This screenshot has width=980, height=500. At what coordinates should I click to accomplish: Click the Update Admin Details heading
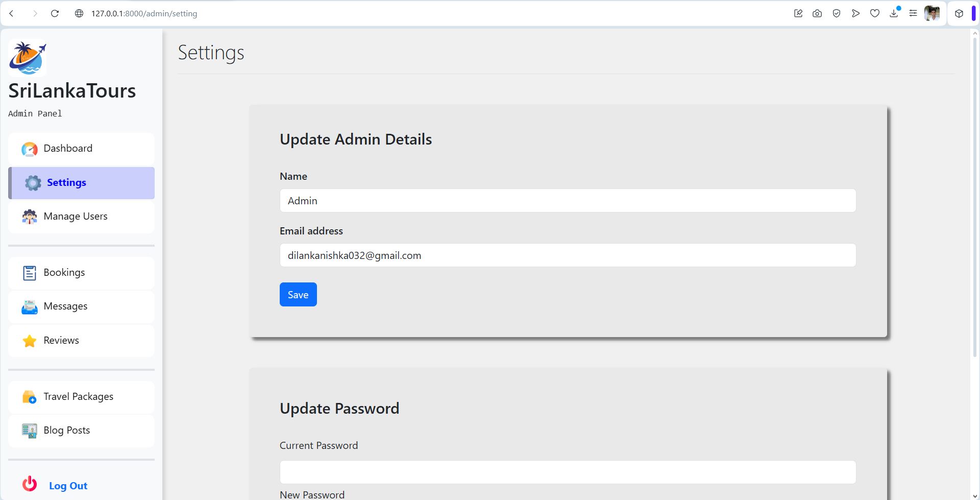tap(356, 139)
